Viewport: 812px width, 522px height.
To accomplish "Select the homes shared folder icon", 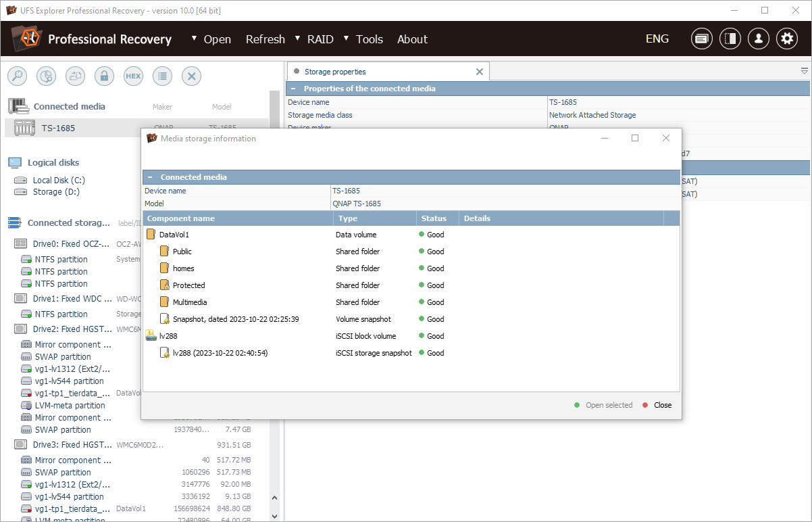I will click(164, 268).
